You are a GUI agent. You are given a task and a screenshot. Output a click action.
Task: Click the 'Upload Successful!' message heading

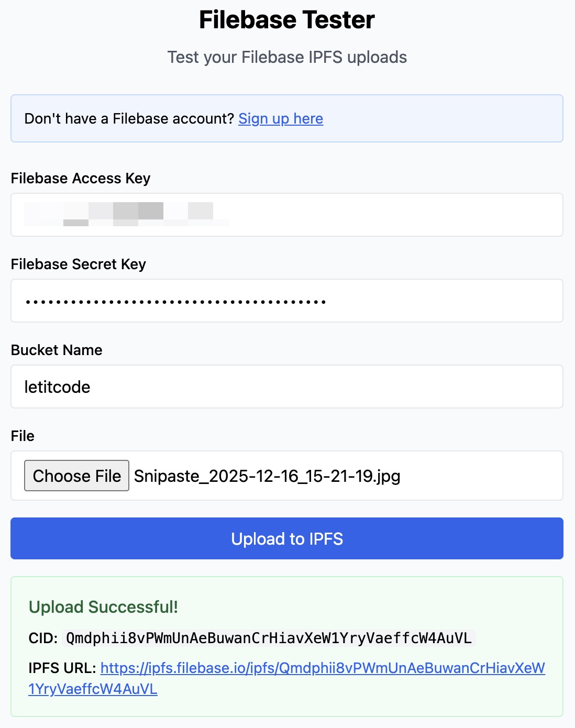click(x=103, y=607)
